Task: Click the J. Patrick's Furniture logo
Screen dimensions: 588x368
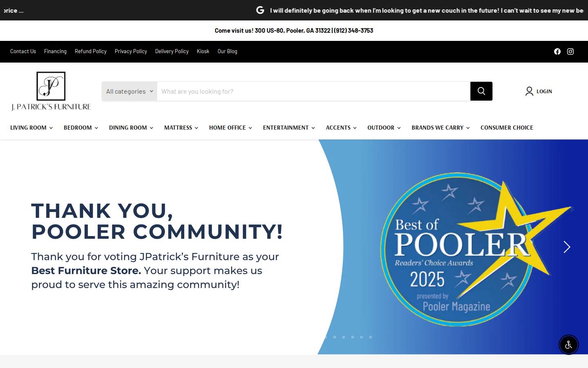Action: point(51,91)
